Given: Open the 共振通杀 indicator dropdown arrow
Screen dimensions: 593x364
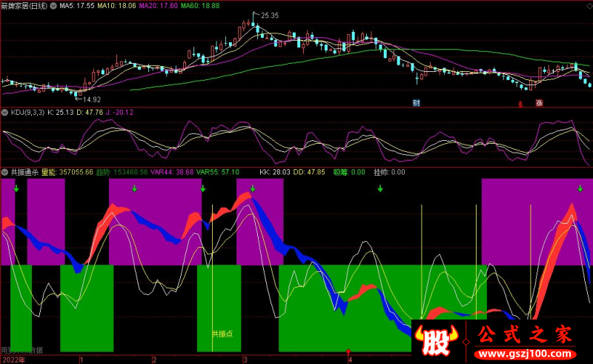Looking at the screenshot, I should point(5,172).
